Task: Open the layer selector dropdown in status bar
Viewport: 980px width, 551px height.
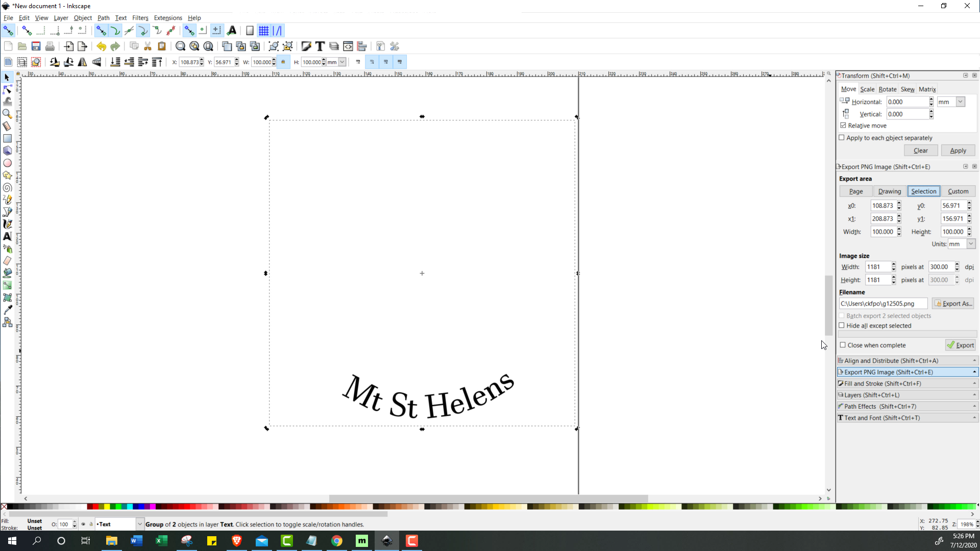Action: (140, 524)
